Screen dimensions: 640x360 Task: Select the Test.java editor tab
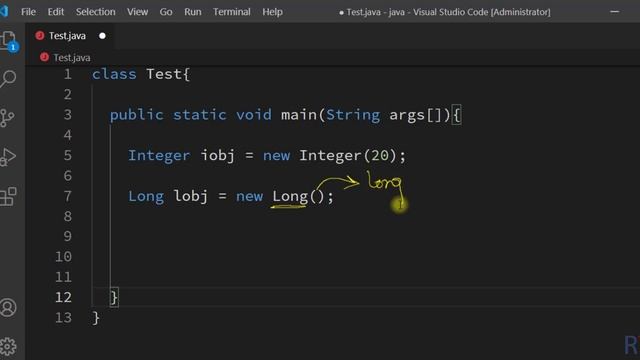point(70,36)
